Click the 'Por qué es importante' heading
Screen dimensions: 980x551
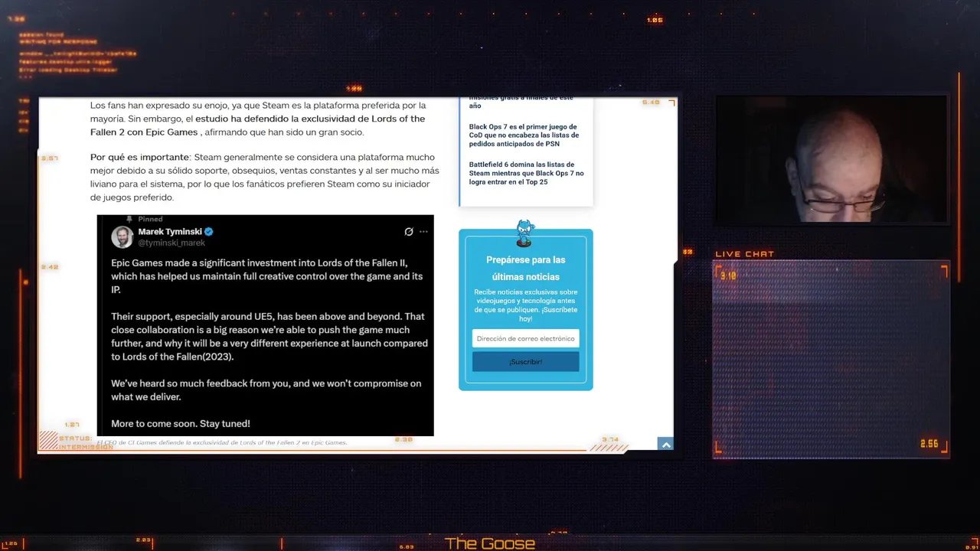click(139, 157)
